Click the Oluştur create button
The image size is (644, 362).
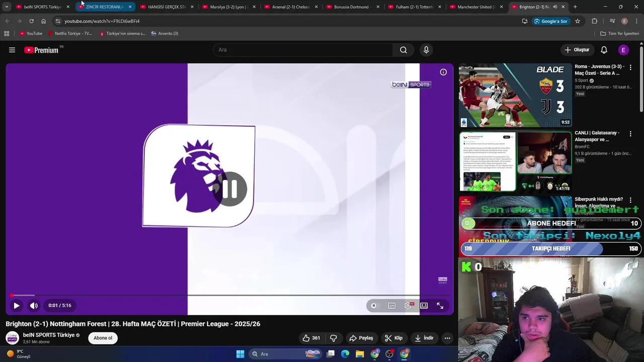(577, 50)
